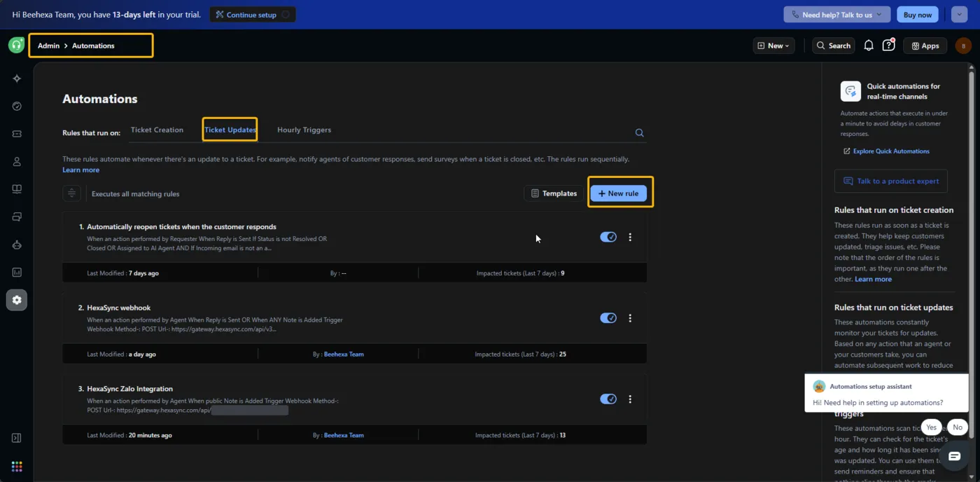Open the Contacts person icon in sidebar

pos(17,162)
